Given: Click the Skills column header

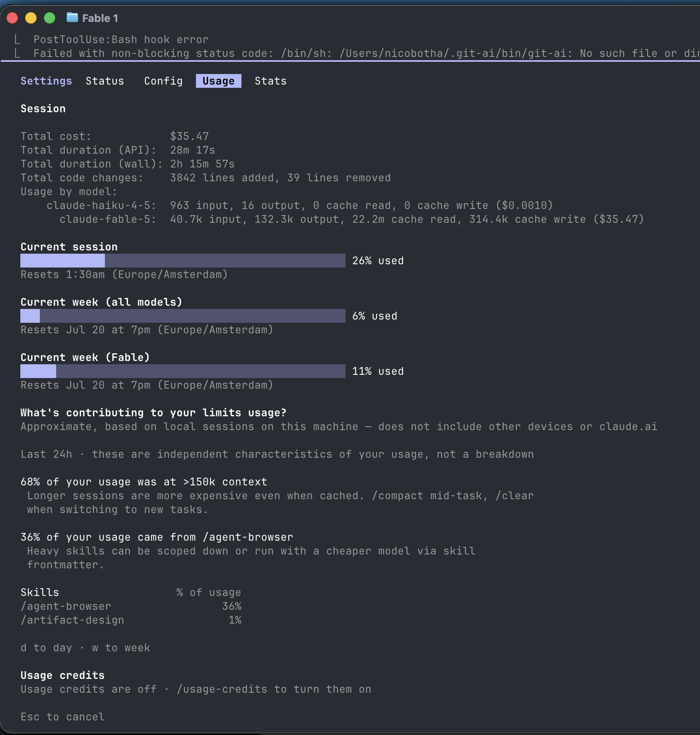Looking at the screenshot, I should pos(40,592).
